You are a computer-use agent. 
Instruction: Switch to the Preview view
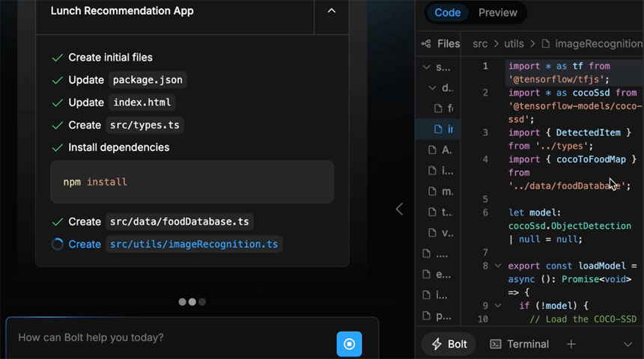(x=497, y=13)
